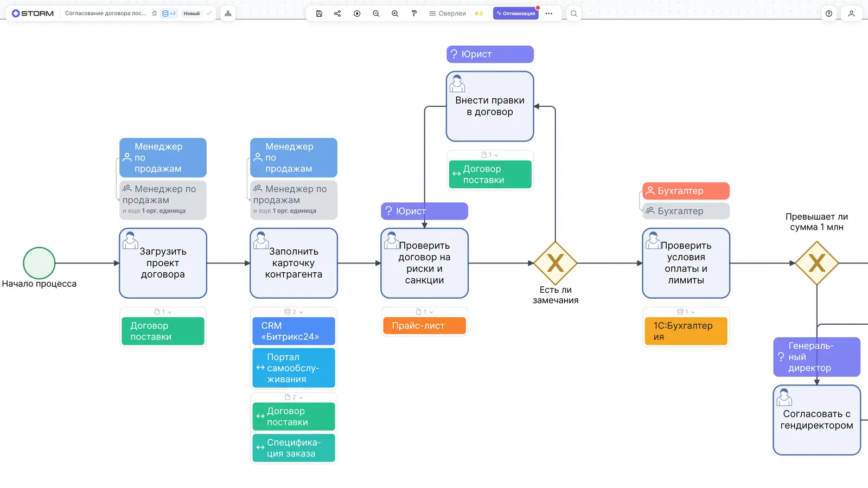Click the orange 'Прайс-лист' chip
This screenshot has height=488, width=868.
[x=424, y=325]
